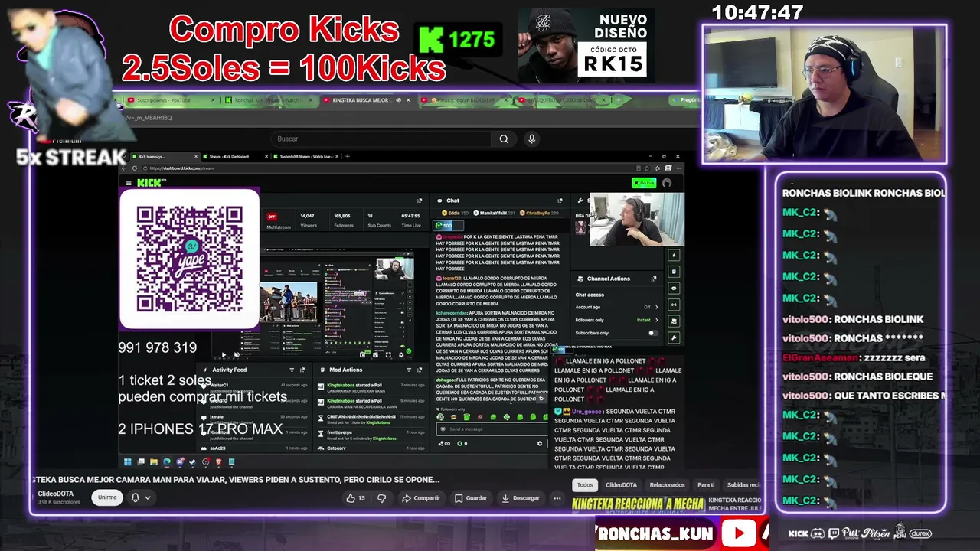980x551 pixels.
Task: Open the video's three-dot more actions menu
Action: tap(557, 498)
